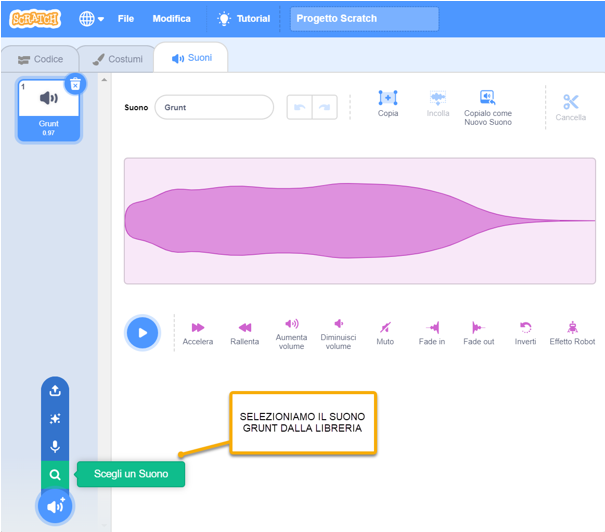Click the add sound speaker button
This screenshot has width=605, height=532.
55,506
